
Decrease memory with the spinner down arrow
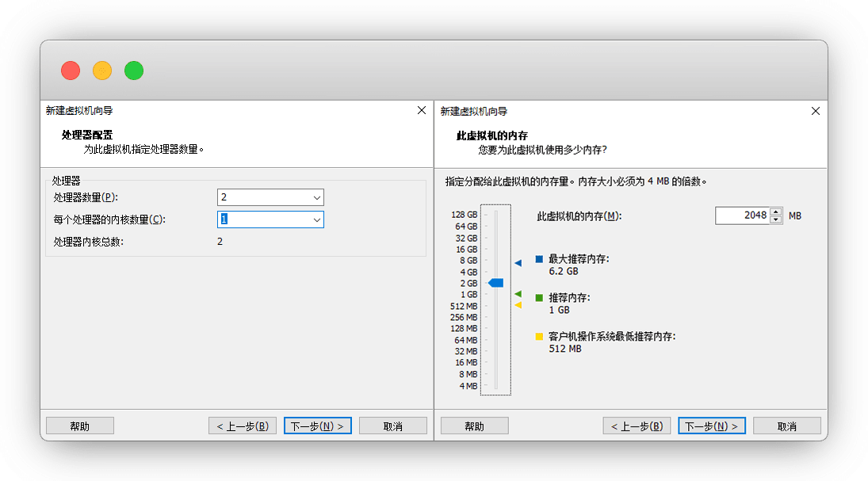(775, 220)
